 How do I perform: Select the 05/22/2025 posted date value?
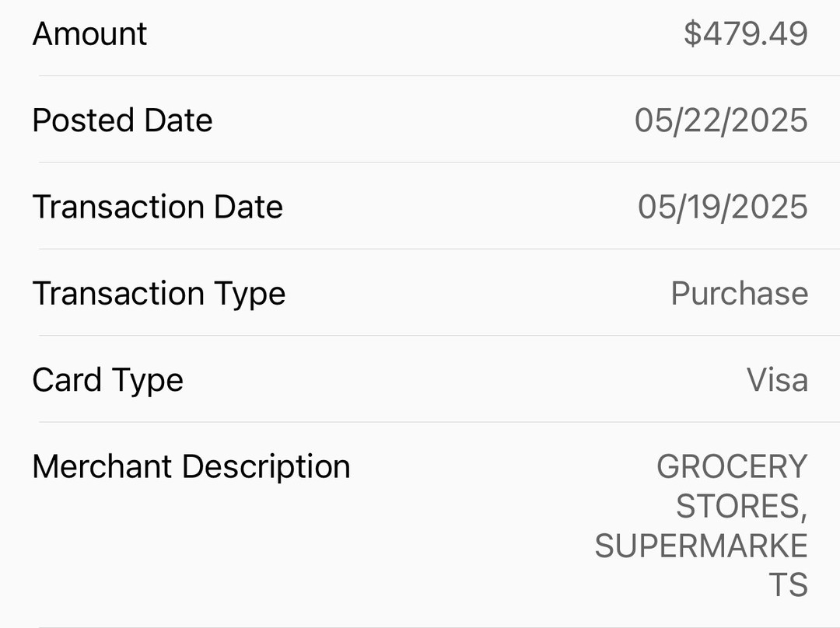point(721,120)
